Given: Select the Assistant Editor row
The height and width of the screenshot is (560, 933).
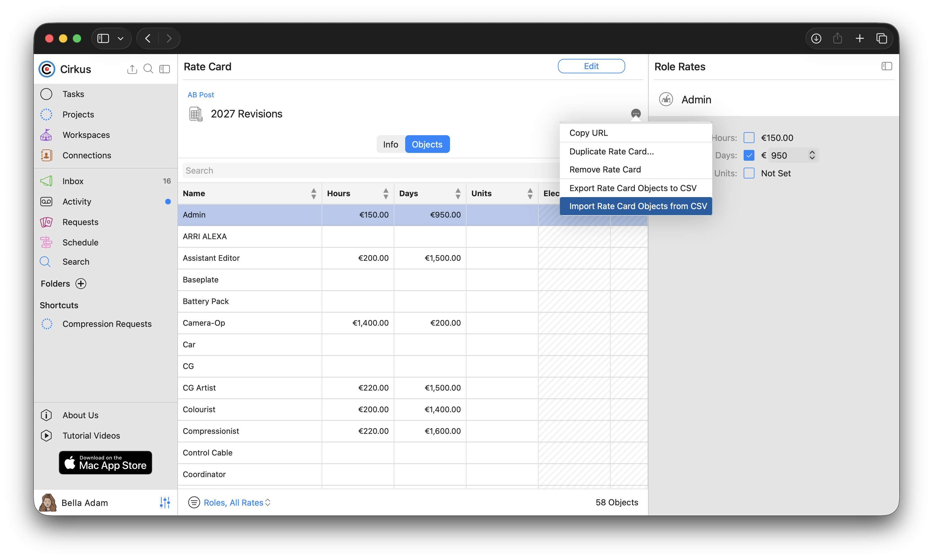Looking at the screenshot, I should pos(412,258).
